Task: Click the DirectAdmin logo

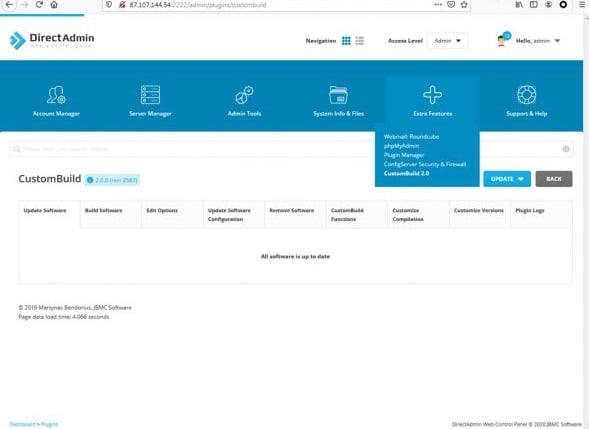Action: tap(52, 40)
